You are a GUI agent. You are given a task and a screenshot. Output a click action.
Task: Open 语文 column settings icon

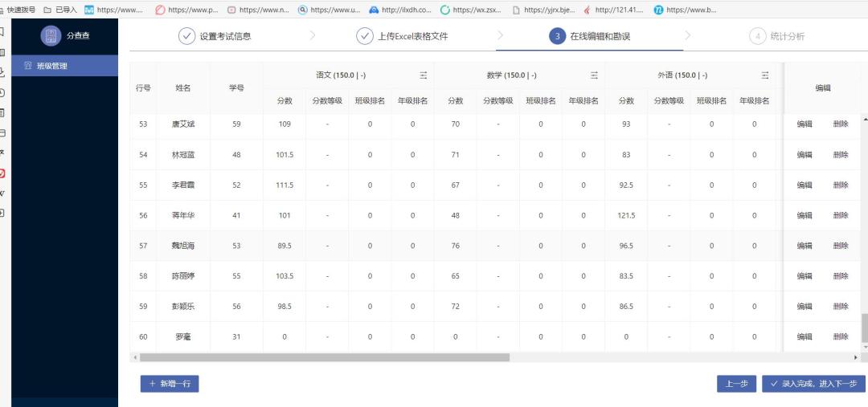424,75
